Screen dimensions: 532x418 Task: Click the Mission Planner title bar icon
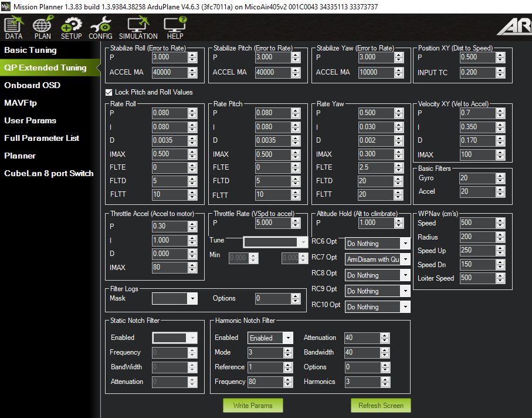coord(6,6)
